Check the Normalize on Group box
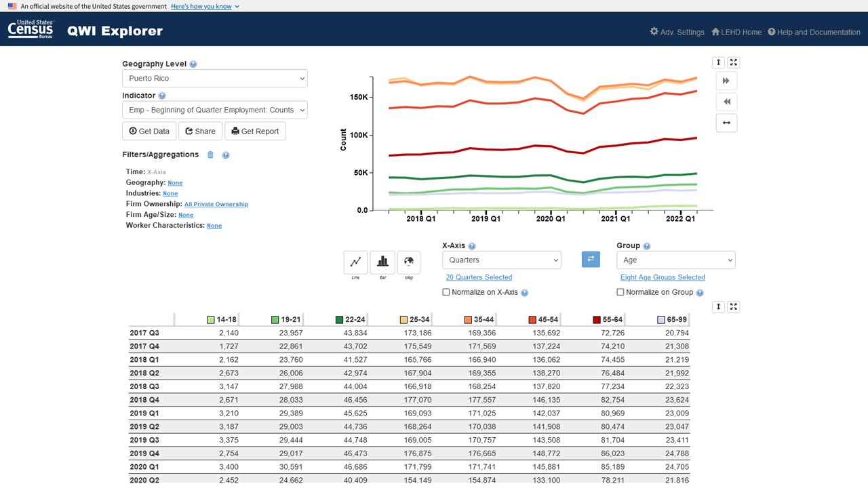Screen dimensions: 868x488 click(620, 292)
